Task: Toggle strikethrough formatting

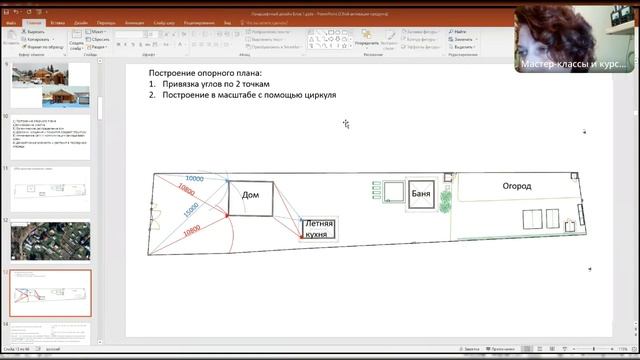Action: [147, 44]
